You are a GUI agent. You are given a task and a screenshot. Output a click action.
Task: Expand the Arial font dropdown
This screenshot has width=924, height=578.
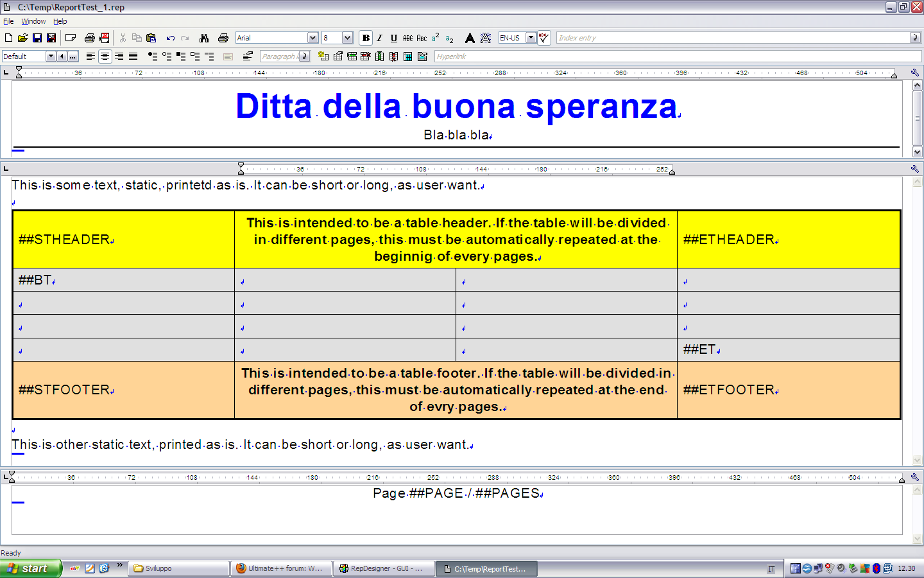point(312,38)
